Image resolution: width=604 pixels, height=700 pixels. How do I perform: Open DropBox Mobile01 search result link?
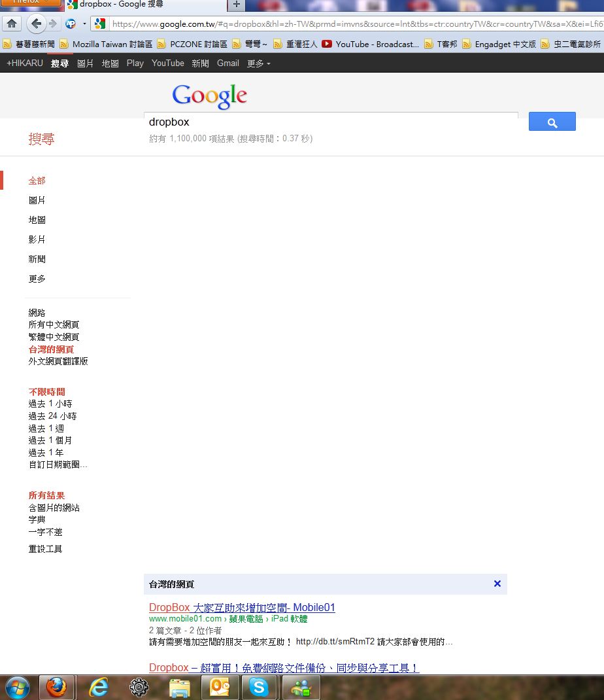click(x=242, y=608)
